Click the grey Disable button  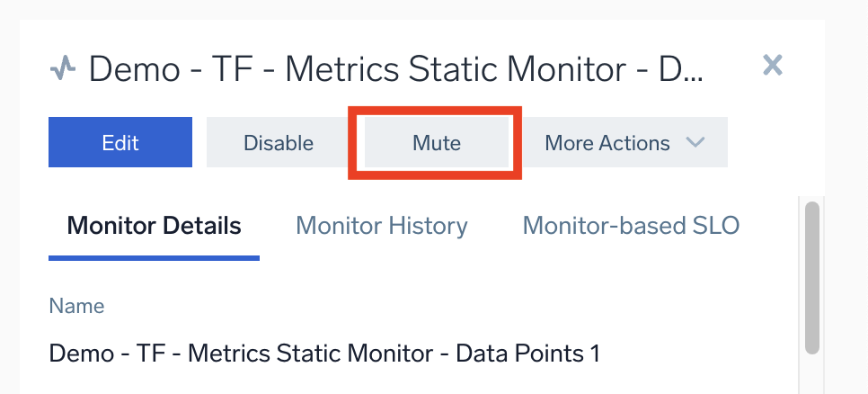tap(279, 142)
